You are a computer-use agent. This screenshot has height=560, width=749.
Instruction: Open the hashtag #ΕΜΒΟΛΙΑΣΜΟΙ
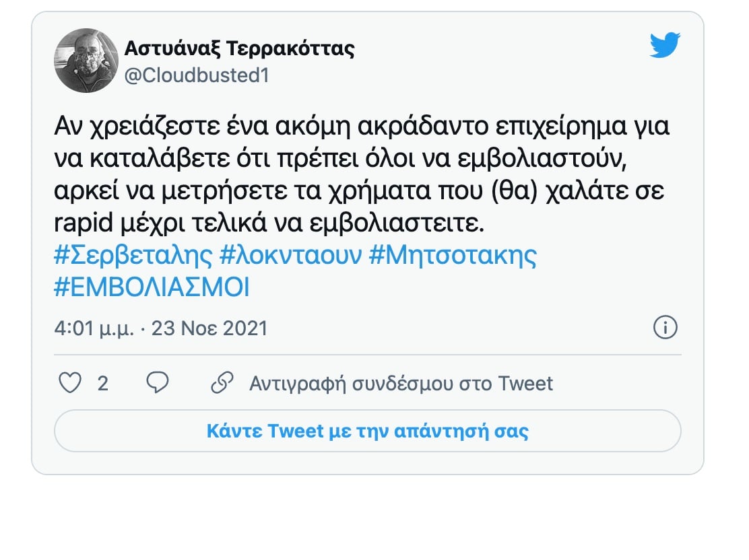(x=152, y=287)
